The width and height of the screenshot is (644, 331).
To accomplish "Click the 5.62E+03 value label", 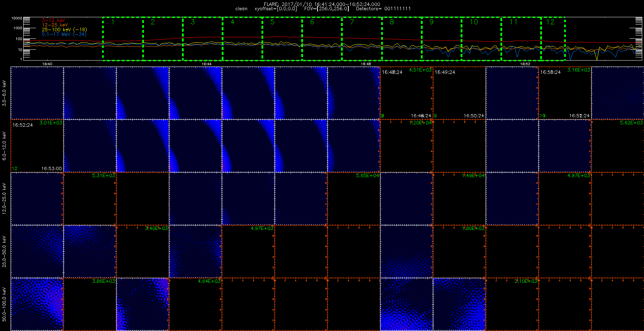I will pyautogui.click(x=631, y=123).
